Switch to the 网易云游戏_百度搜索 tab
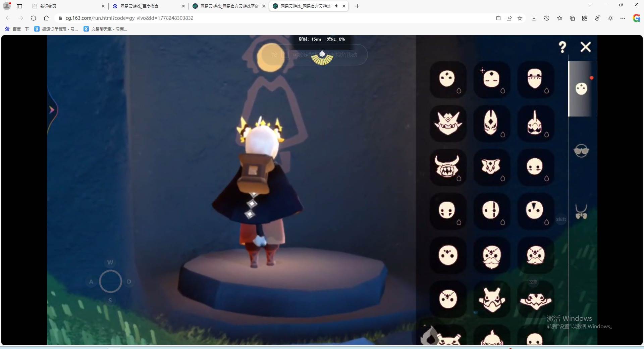The image size is (644, 349). (x=149, y=6)
